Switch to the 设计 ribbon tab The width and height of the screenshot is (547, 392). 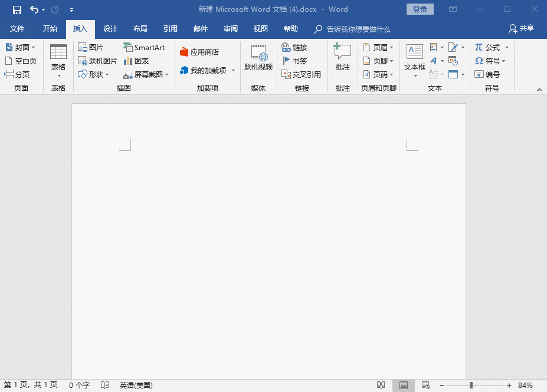click(x=110, y=29)
